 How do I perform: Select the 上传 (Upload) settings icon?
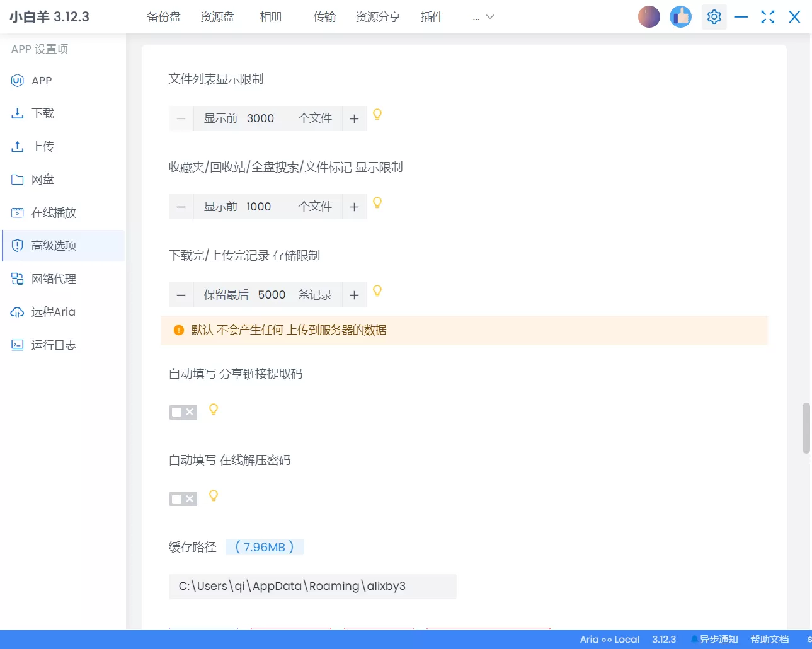(x=17, y=146)
